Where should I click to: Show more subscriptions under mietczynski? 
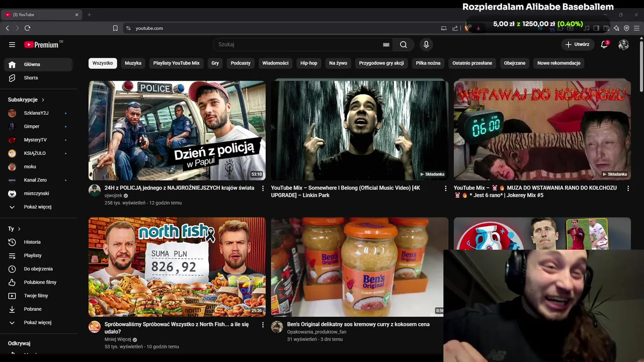(x=39, y=207)
